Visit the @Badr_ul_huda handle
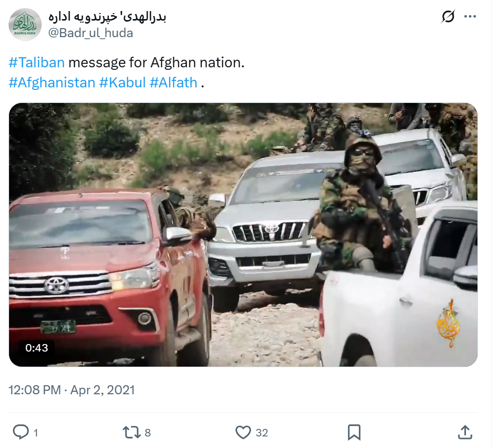The width and height of the screenshot is (494, 448). [91, 33]
